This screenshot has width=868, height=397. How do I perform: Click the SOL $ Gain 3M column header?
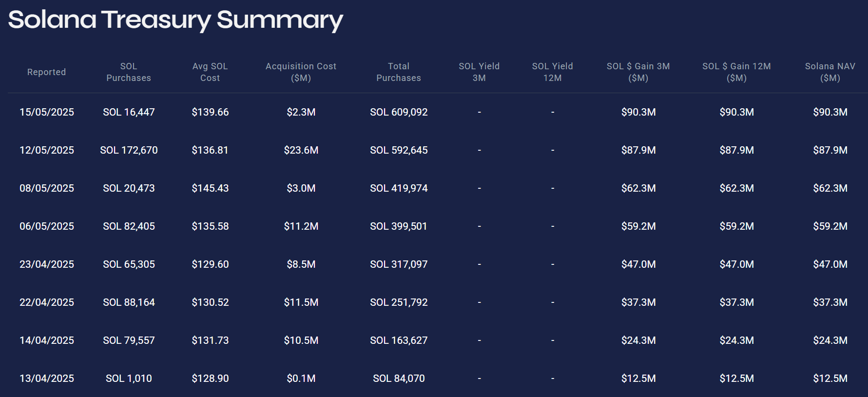pos(638,72)
